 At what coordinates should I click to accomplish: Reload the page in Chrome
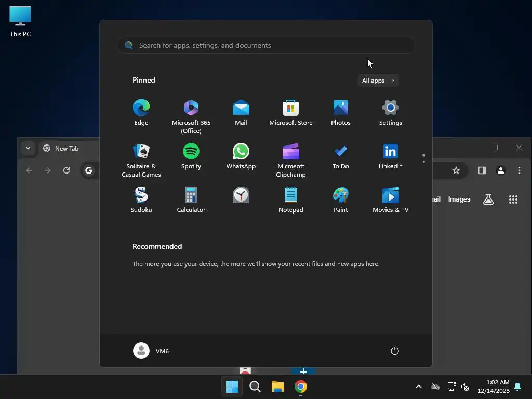pos(66,170)
